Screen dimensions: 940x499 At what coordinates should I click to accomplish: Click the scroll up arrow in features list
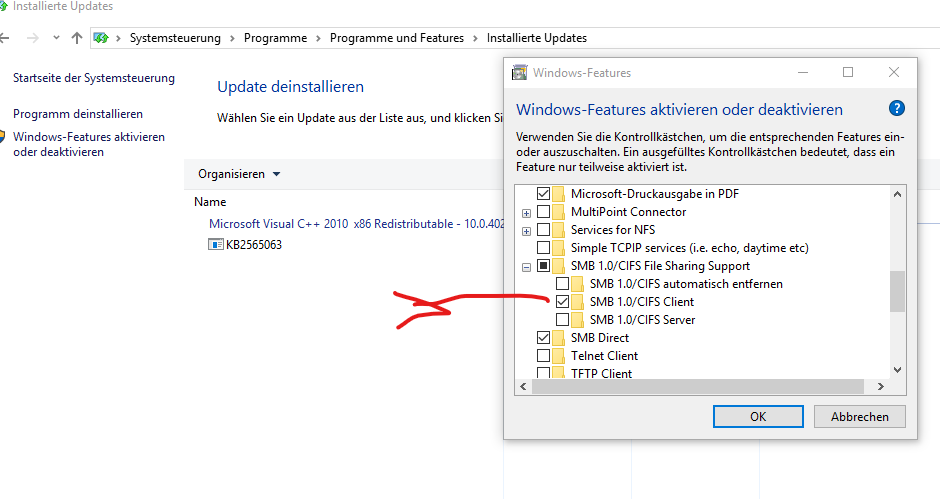click(x=897, y=194)
